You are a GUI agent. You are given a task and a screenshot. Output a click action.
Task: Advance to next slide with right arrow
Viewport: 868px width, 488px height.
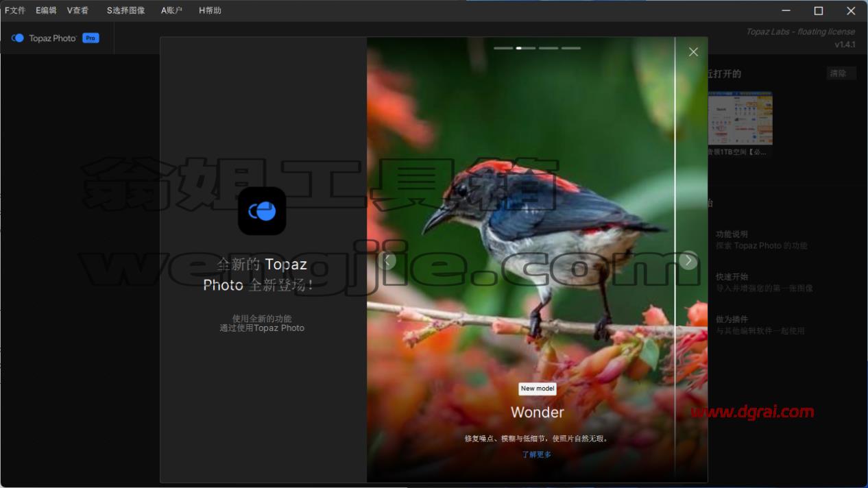(688, 260)
